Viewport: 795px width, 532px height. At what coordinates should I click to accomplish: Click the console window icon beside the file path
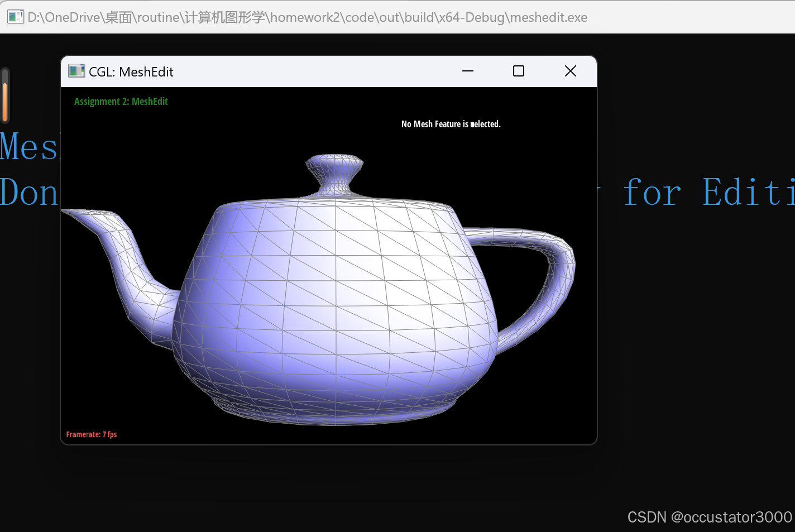(16, 17)
